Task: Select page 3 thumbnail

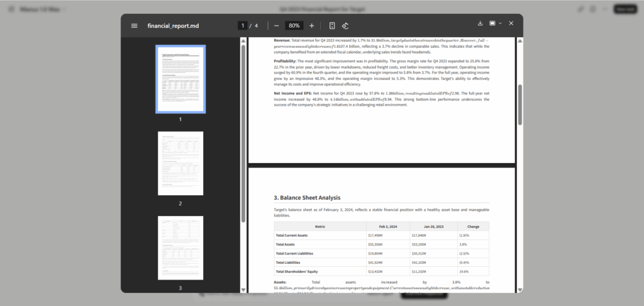Action: coord(180,247)
